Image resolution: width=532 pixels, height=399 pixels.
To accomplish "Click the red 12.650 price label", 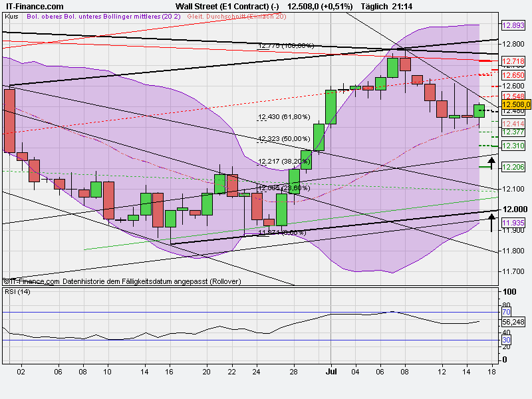I will (512, 74).
